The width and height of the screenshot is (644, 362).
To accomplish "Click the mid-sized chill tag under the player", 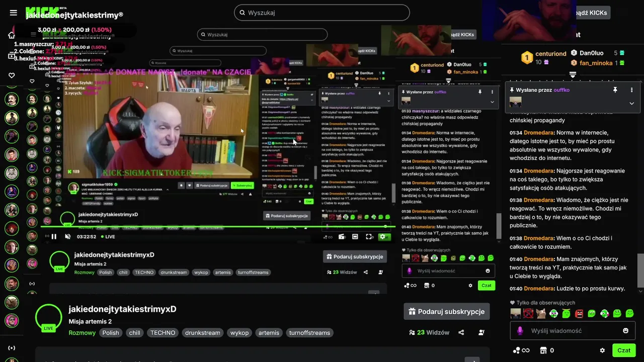I will [x=123, y=273].
